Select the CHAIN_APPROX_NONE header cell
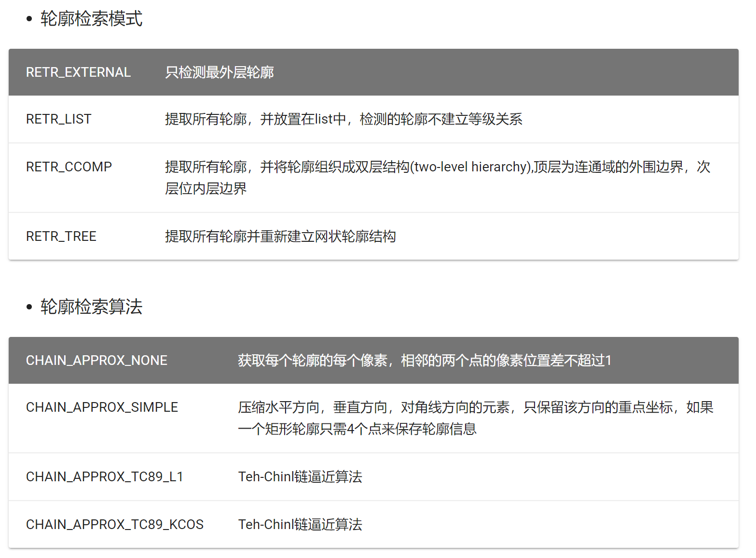The image size is (756, 558). click(x=96, y=361)
